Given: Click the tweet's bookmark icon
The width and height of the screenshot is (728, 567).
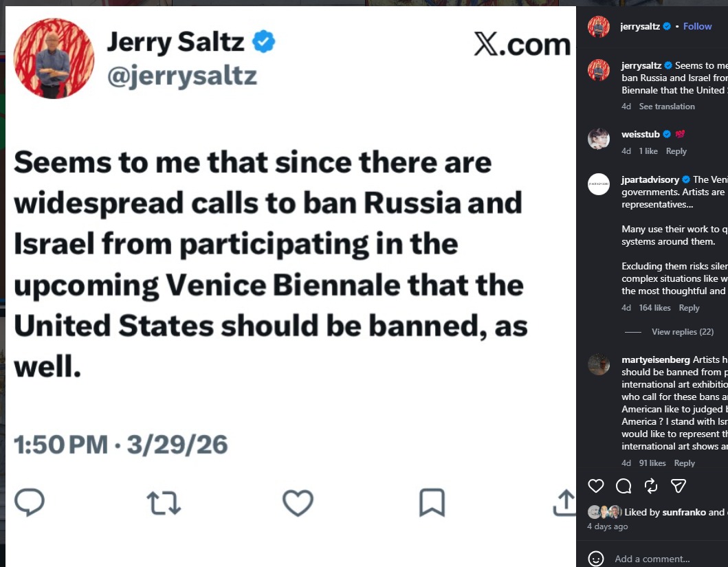Looking at the screenshot, I should pos(432,502).
